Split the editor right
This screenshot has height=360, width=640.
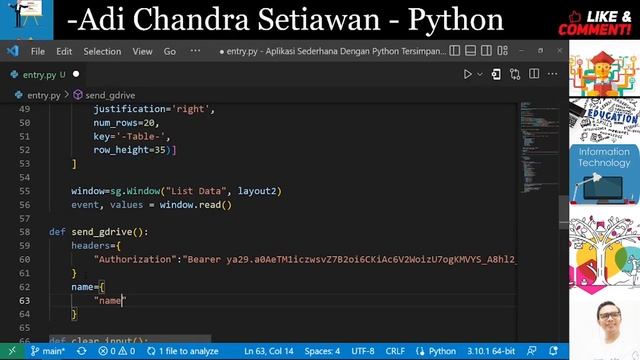click(x=534, y=74)
